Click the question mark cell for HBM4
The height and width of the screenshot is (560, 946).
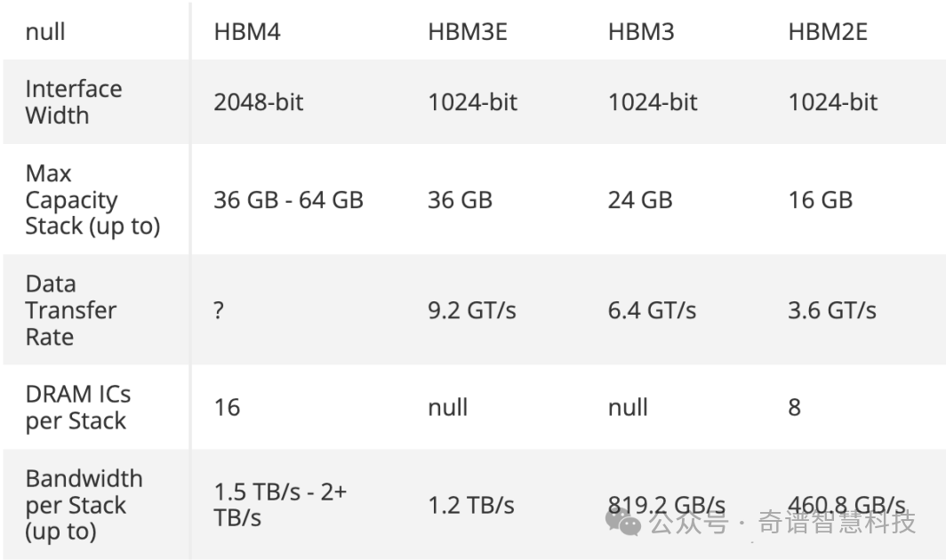tap(219, 310)
